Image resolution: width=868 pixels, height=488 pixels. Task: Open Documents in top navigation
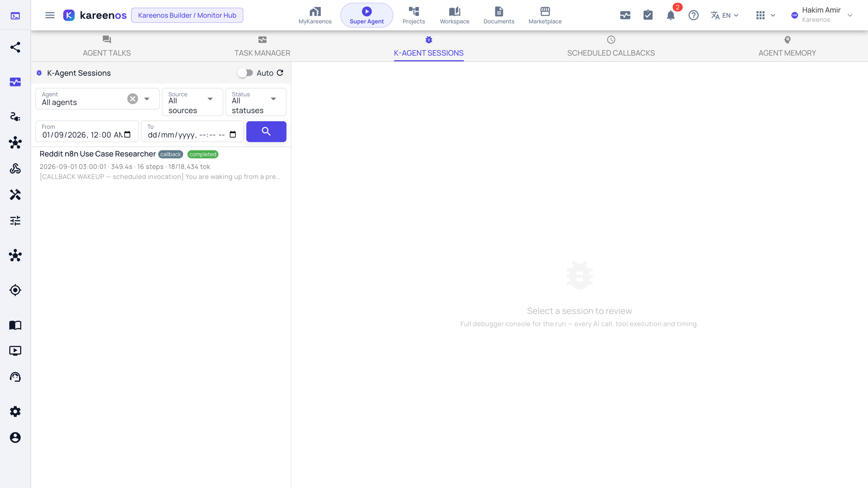click(499, 15)
